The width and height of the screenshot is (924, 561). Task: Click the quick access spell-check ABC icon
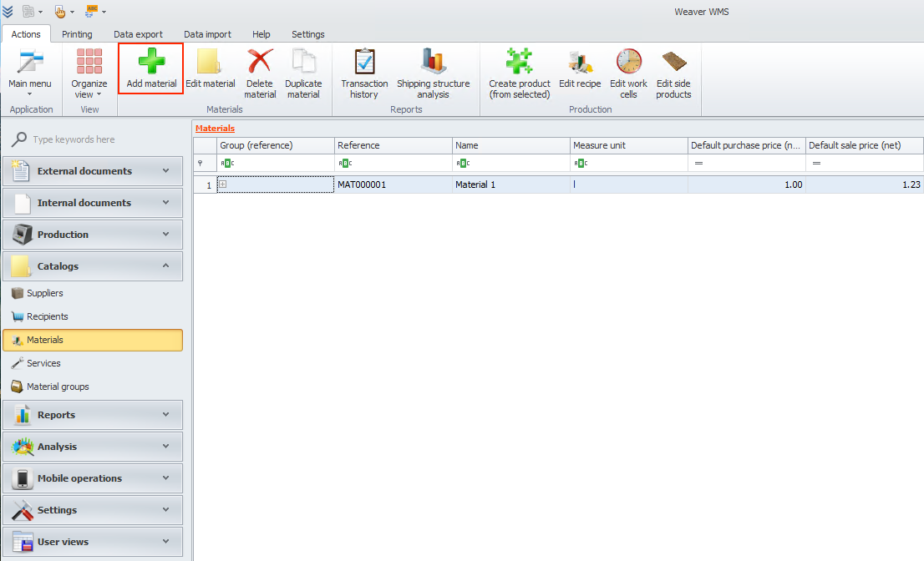coord(91,11)
